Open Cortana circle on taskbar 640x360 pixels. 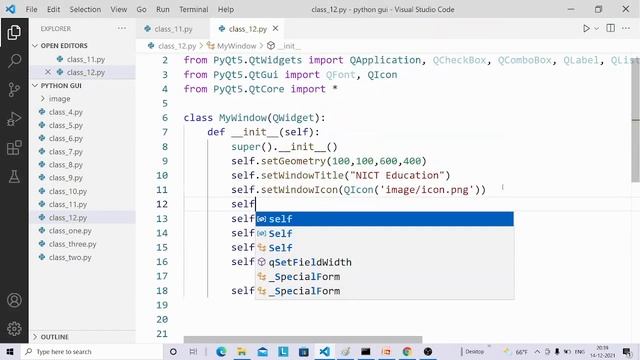point(173,351)
